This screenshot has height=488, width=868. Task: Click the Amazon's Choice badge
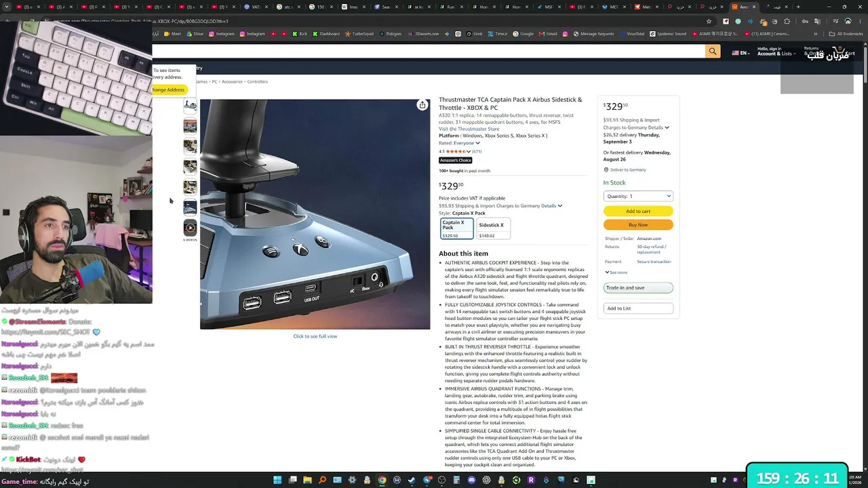[455, 161]
